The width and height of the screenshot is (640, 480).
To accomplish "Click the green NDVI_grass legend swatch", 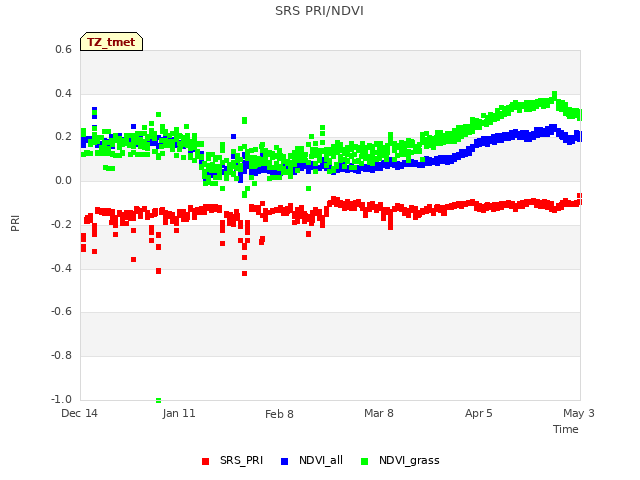I will (364, 461).
